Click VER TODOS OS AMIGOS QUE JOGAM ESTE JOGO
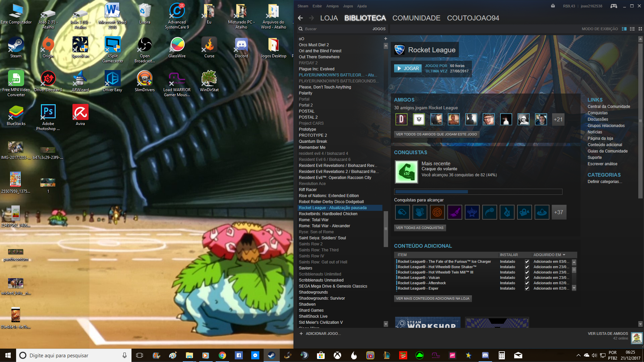 click(x=436, y=134)
